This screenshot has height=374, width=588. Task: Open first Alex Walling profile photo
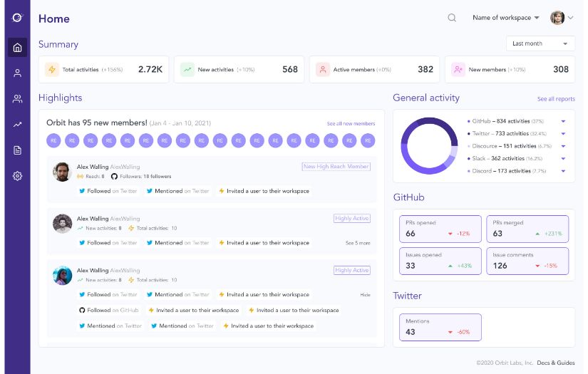coord(62,172)
